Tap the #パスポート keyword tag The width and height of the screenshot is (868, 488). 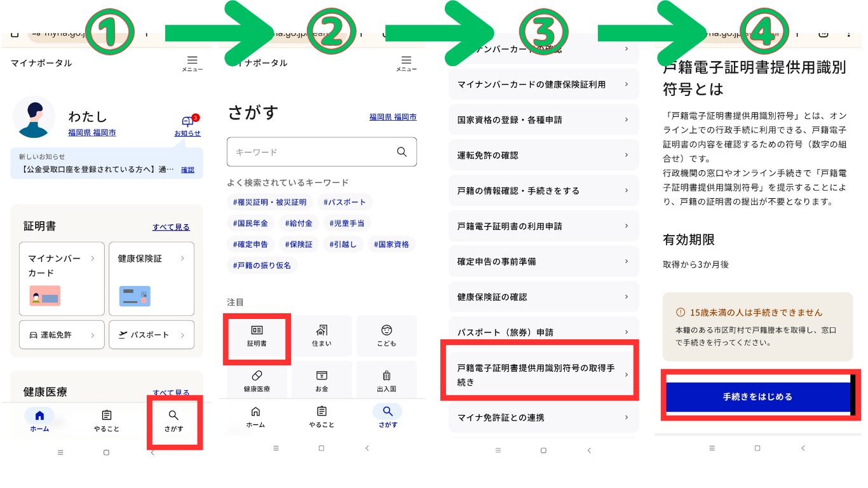click(344, 202)
